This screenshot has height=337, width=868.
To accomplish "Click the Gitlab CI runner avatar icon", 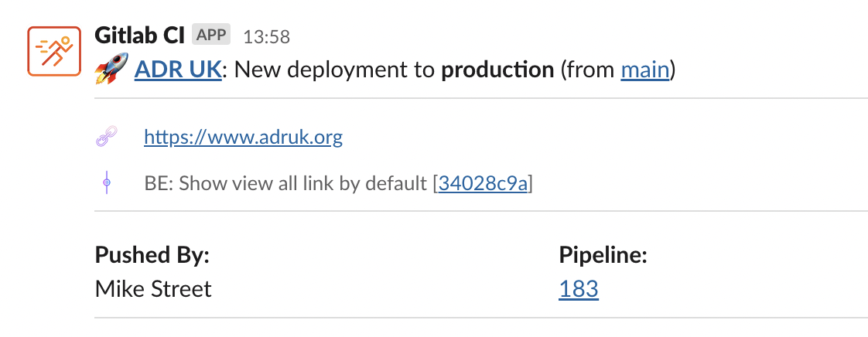I will 54,51.
